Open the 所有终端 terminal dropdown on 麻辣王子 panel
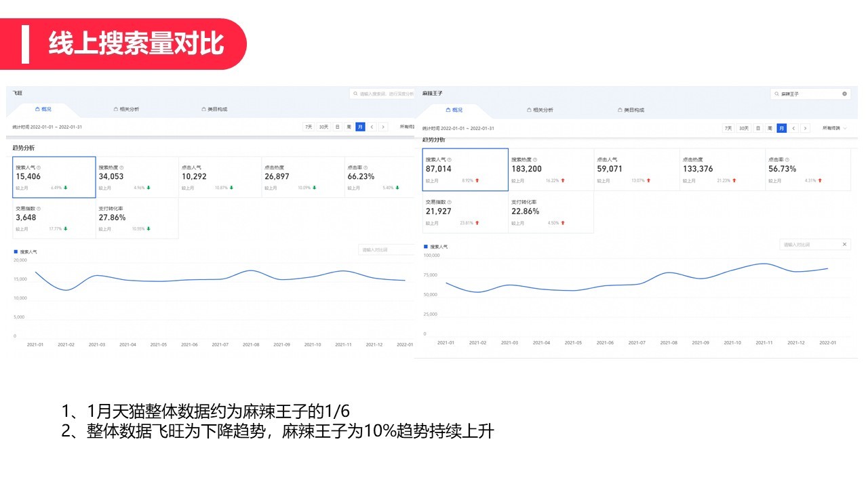Screen dimensions: 868x488 pos(831,127)
